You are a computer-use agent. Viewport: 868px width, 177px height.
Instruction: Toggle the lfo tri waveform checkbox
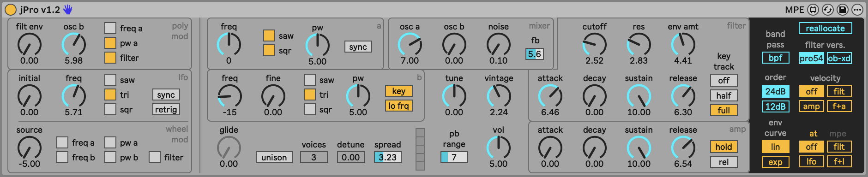coord(110,94)
